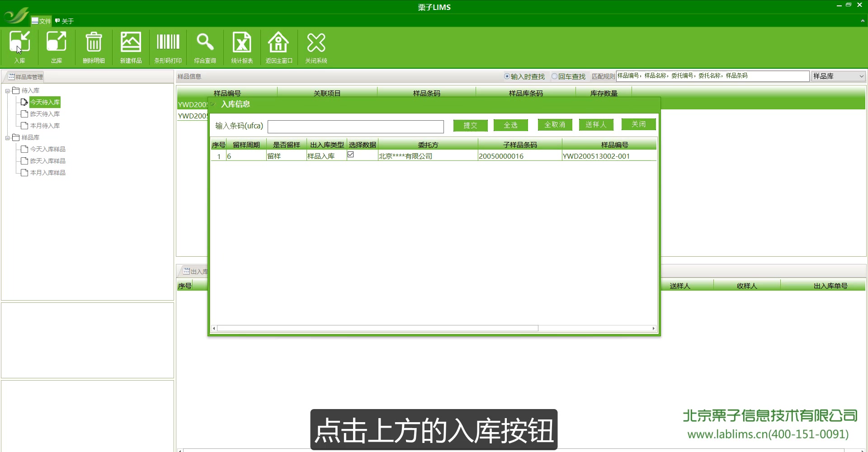Collapse the 待入库 tree node

point(7,90)
